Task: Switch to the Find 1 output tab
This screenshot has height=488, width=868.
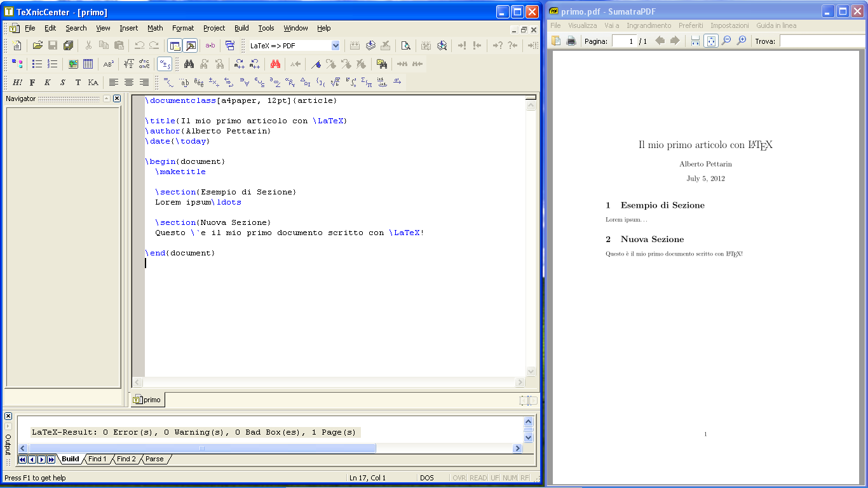Action: pyautogui.click(x=97, y=459)
